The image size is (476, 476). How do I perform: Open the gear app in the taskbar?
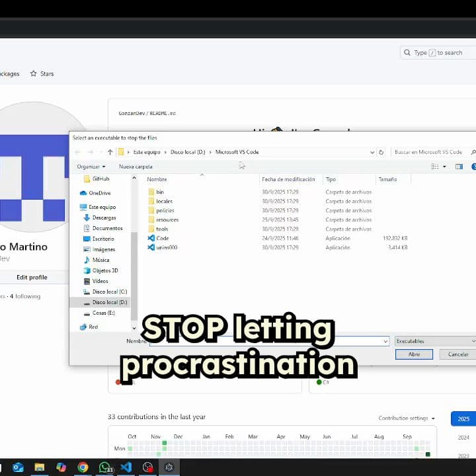(x=169, y=467)
